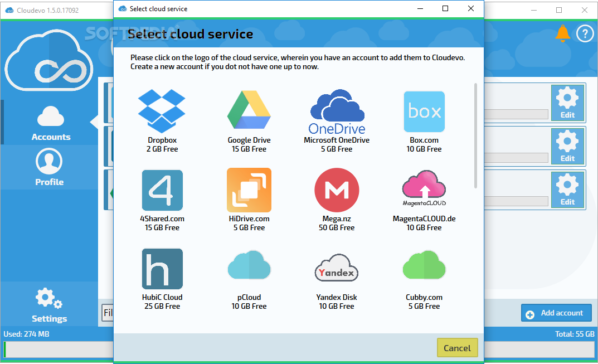598x364 pixels.
Task: Click the 'HubiC Cloud' name label
Action: 162,297
